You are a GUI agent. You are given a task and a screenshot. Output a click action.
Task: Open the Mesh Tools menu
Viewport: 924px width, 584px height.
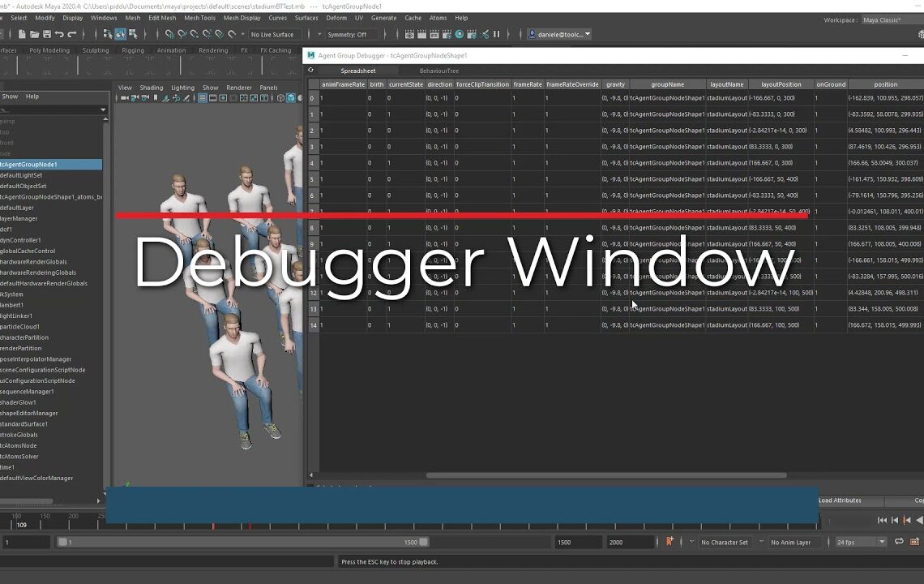coord(199,18)
